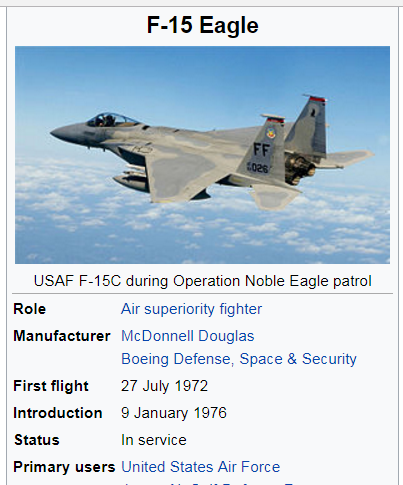The height and width of the screenshot is (485, 403).
Task: Click the 9 January 1976 date
Action: 174,413
